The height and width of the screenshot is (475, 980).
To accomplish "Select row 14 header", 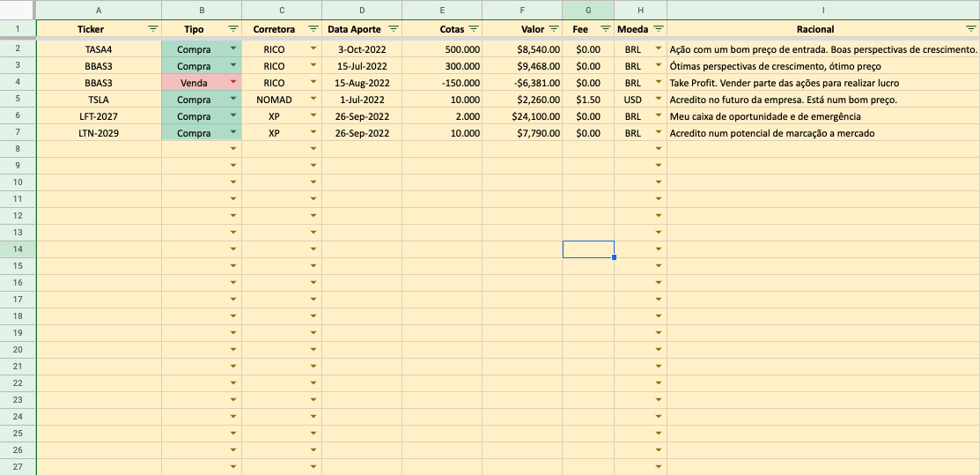I will click(18, 249).
